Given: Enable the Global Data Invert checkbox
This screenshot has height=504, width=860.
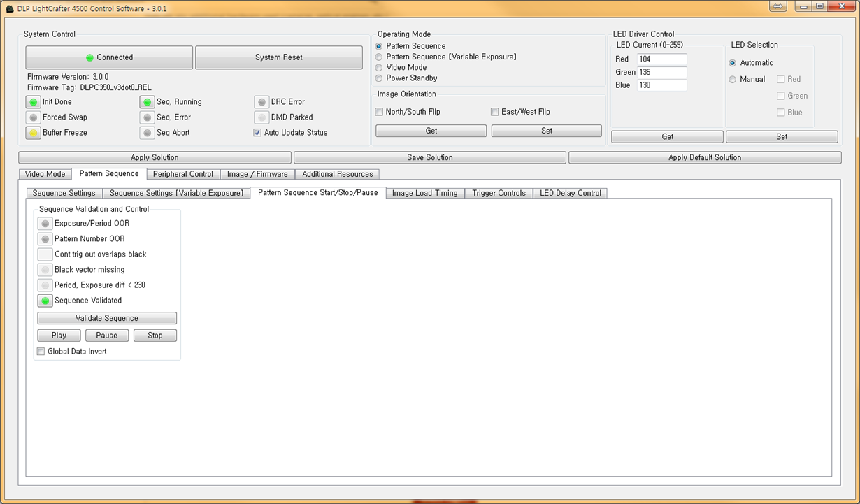Looking at the screenshot, I should click(41, 352).
